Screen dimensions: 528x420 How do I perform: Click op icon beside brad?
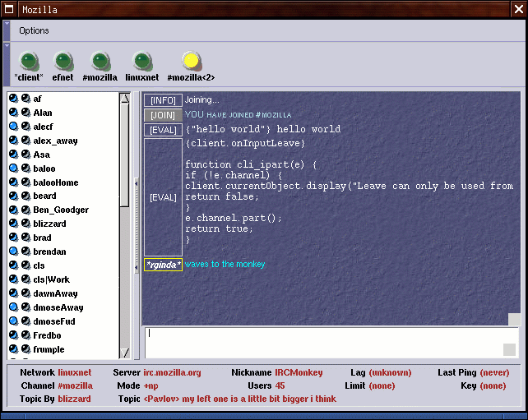point(13,238)
